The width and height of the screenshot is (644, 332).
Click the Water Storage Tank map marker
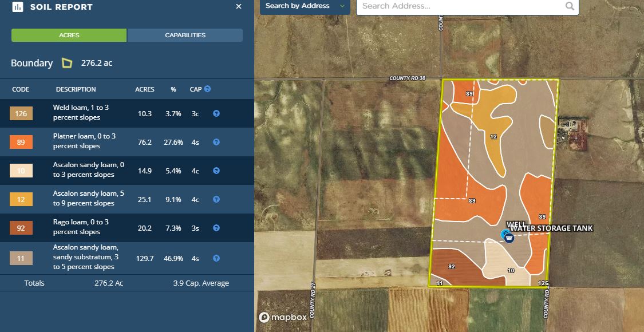(x=509, y=238)
